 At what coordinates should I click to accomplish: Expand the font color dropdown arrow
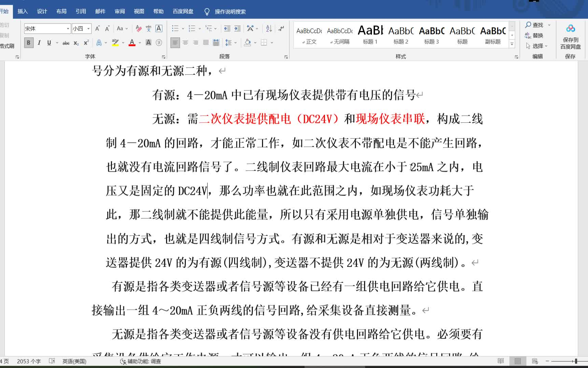click(x=140, y=43)
